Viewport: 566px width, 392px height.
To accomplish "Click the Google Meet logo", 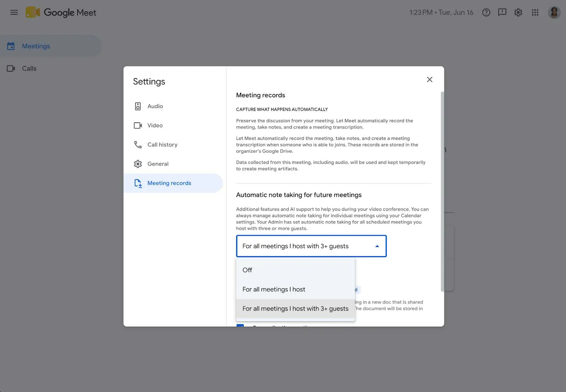I will tap(61, 12).
